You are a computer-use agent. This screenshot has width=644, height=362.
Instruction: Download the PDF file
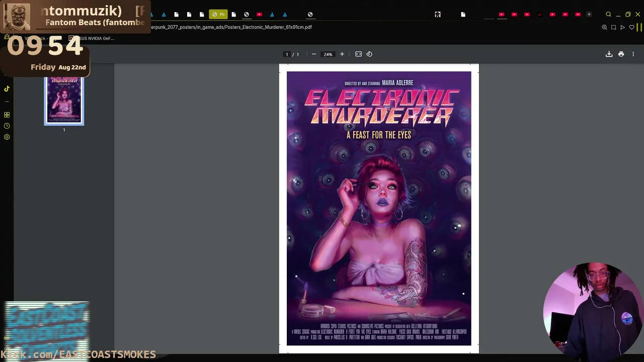[x=609, y=54]
